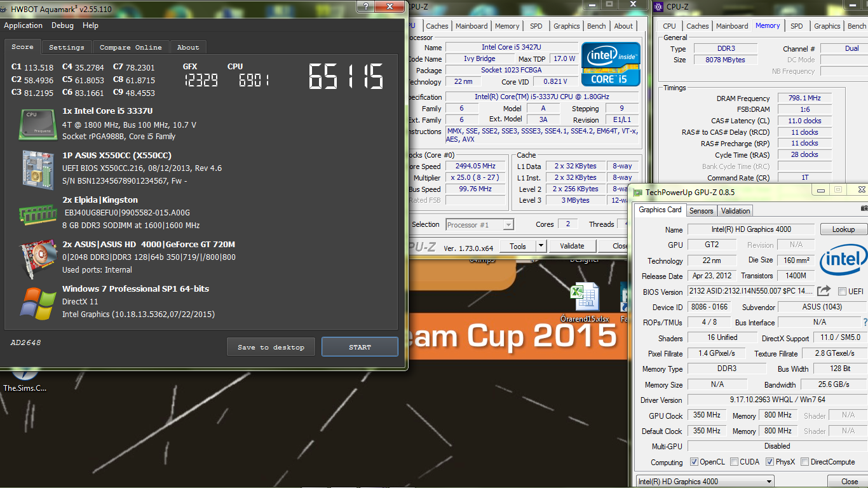Switch to the Sensors tab in GPU-Z
Image resolution: width=868 pixels, height=488 pixels.
click(702, 210)
